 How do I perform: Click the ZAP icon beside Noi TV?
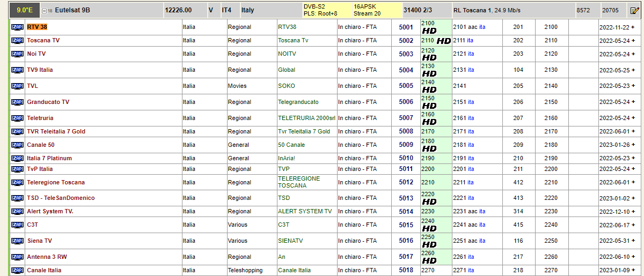click(x=17, y=54)
